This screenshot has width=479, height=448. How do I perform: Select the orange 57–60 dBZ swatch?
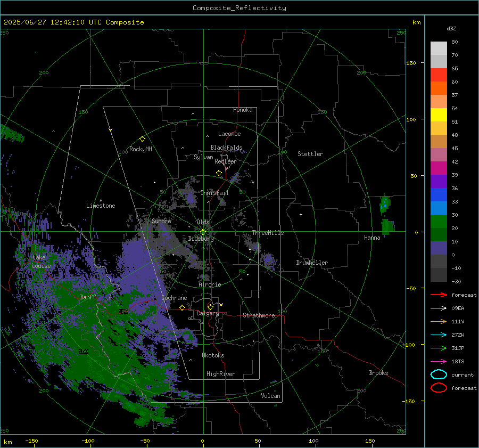(x=439, y=88)
